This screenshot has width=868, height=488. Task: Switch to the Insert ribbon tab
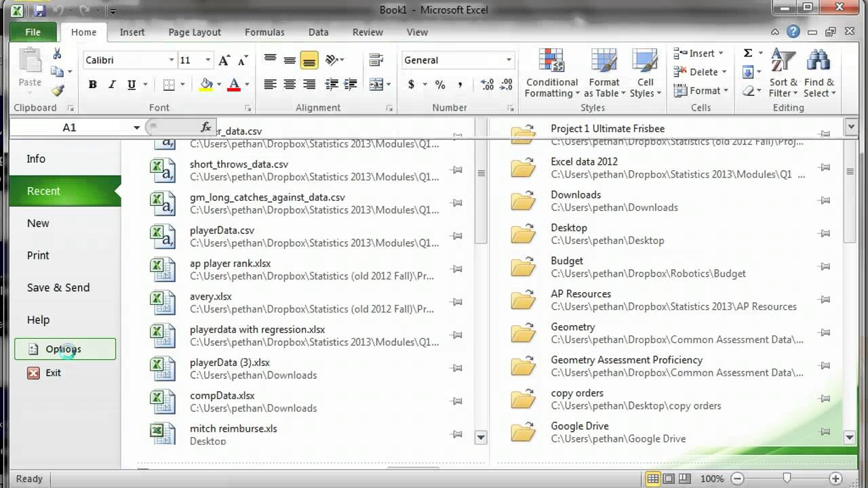point(132,32)
